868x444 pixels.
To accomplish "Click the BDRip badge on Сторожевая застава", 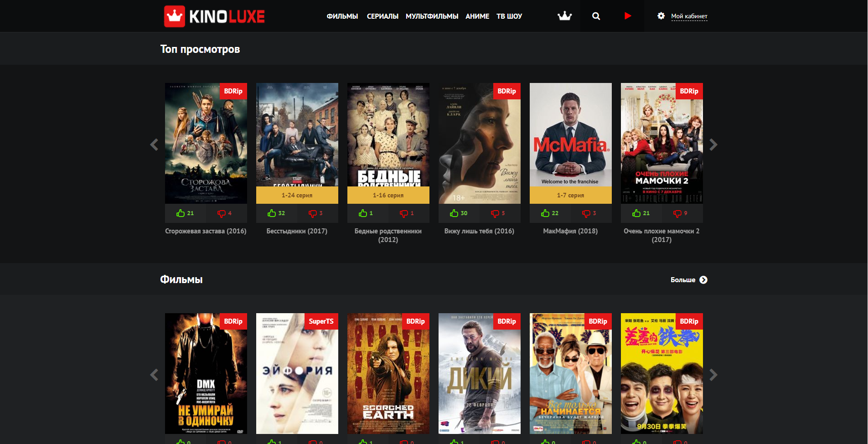I will pyautogui.click(x=233, y=91).
